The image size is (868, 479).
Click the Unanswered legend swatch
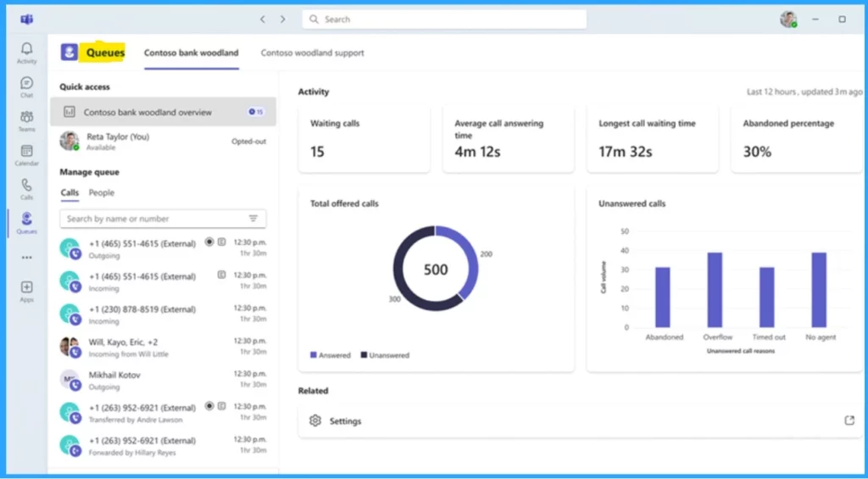click(x=364, y=355)
